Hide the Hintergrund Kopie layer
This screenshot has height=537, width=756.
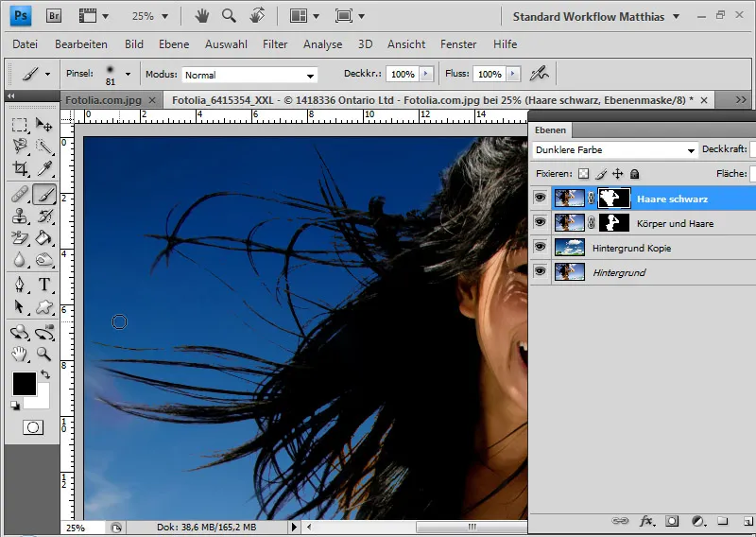pos(540,247)
